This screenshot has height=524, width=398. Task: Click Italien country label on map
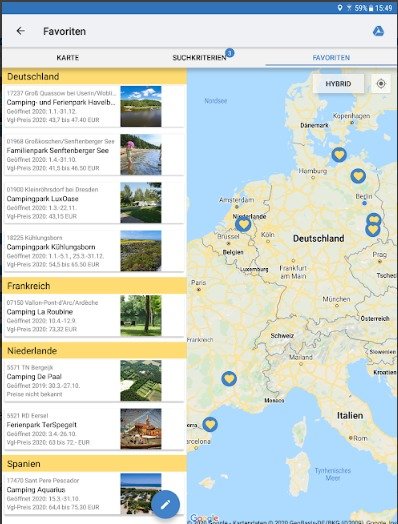pos(350,415)
